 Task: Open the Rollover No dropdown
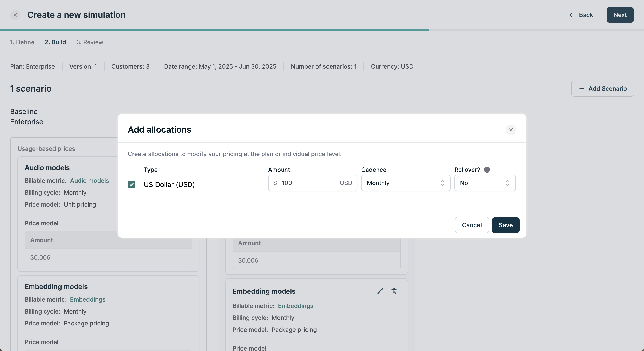click(x=485, y=183)
